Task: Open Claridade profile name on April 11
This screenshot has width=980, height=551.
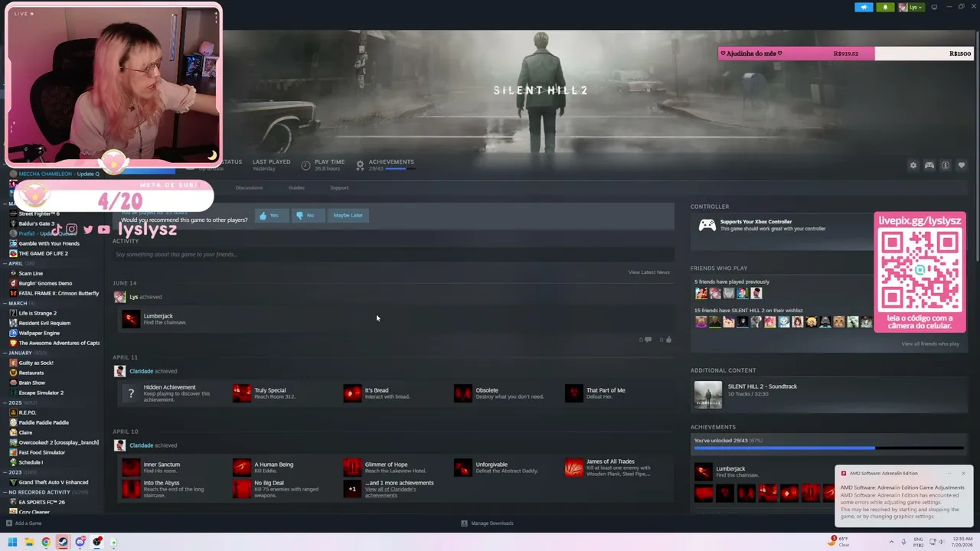Action: 141,371
